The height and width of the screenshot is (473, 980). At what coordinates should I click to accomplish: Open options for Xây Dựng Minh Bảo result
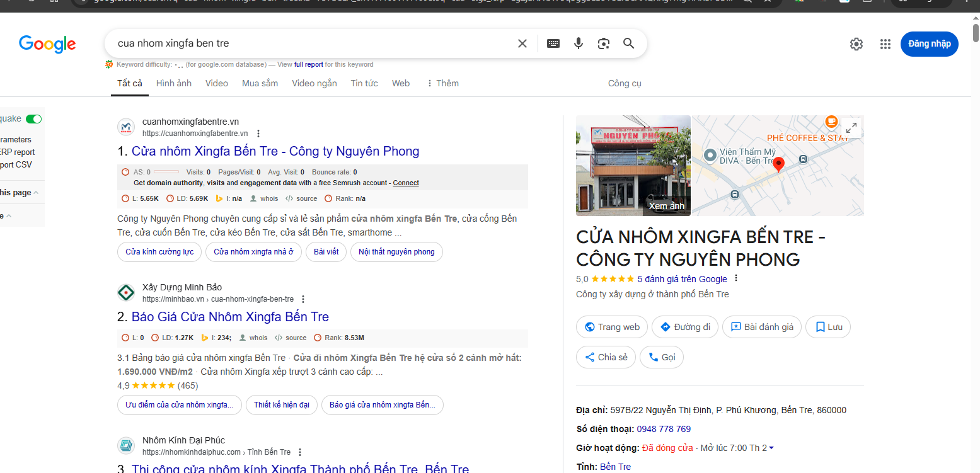click(303, 299)
